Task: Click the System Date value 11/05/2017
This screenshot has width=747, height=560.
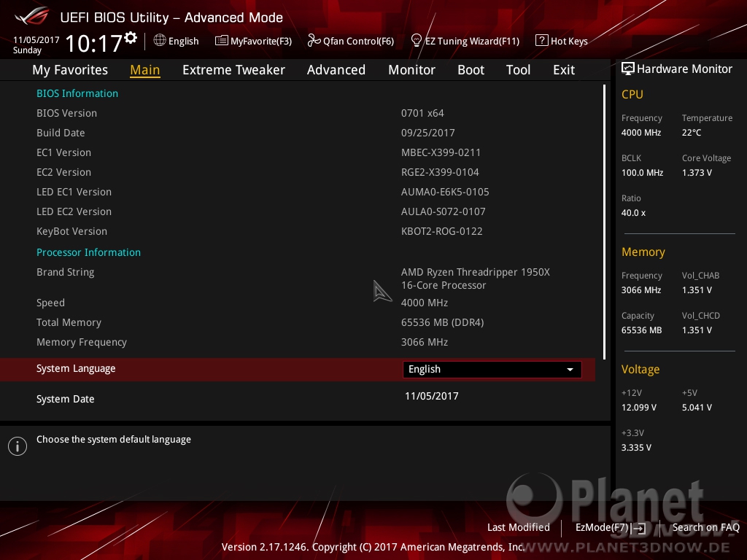Action: tap(432, 396)
